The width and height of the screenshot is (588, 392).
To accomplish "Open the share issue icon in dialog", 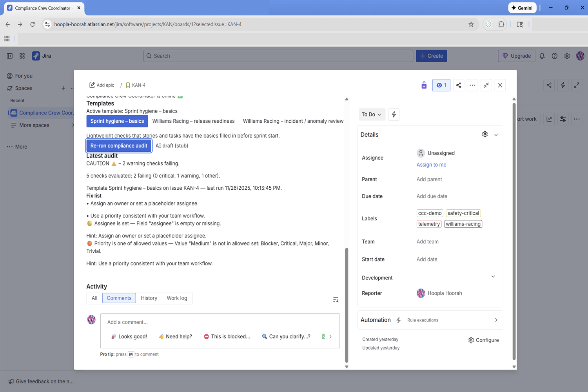I will coord(459,85).
